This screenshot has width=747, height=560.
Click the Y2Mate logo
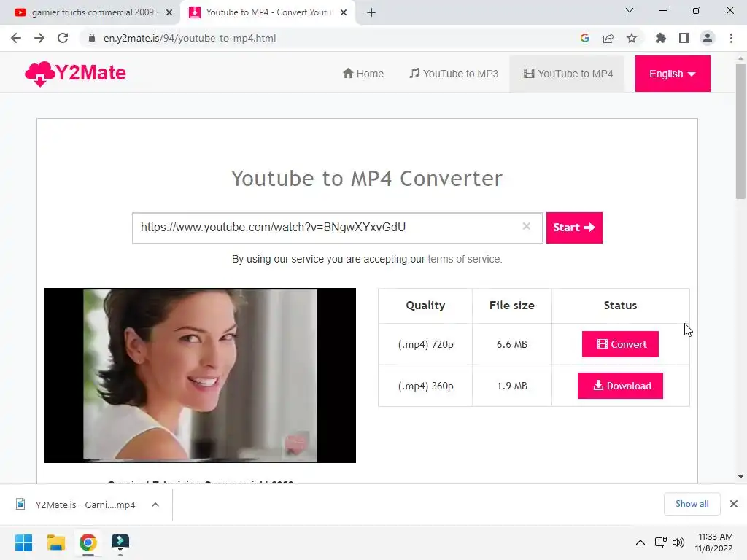75,74
